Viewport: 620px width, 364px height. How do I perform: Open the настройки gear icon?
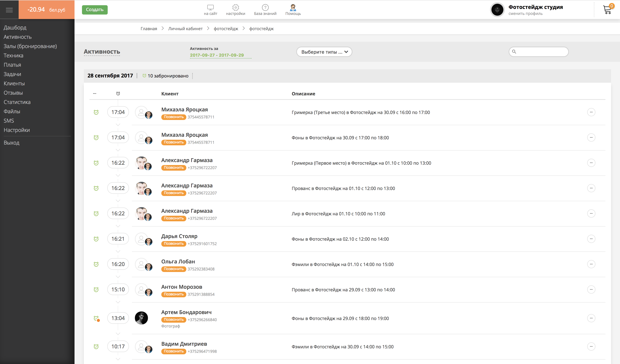[x=235, y=7]
